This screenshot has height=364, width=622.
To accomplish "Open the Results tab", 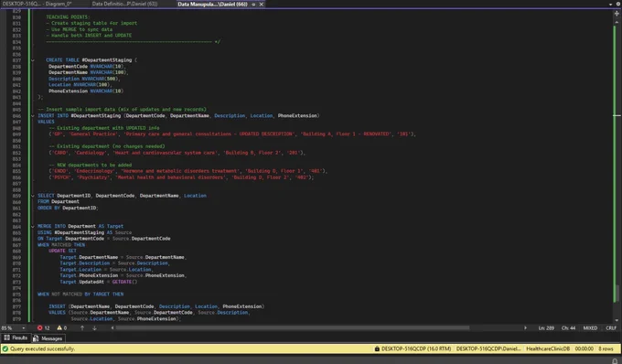I will coord(16,337).
